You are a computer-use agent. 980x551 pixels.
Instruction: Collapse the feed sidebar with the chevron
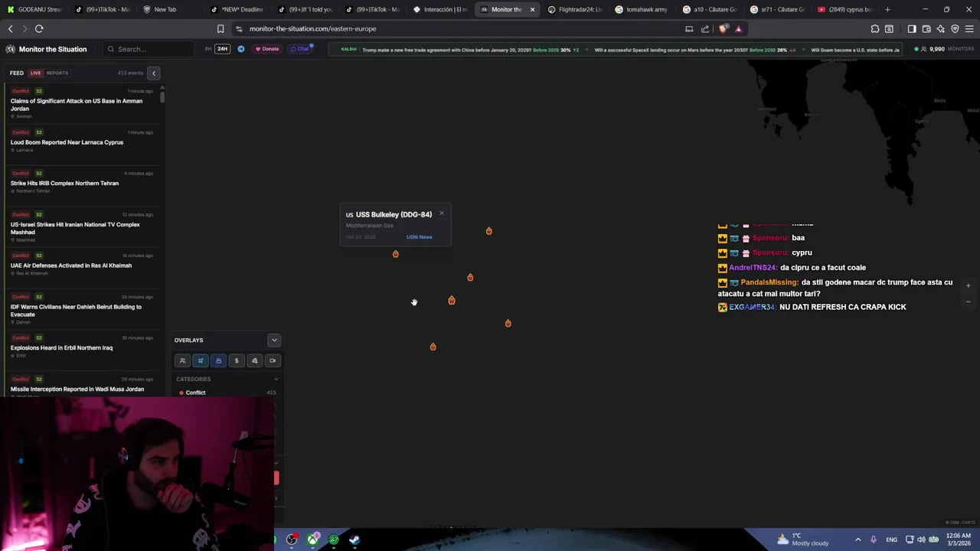153,73
